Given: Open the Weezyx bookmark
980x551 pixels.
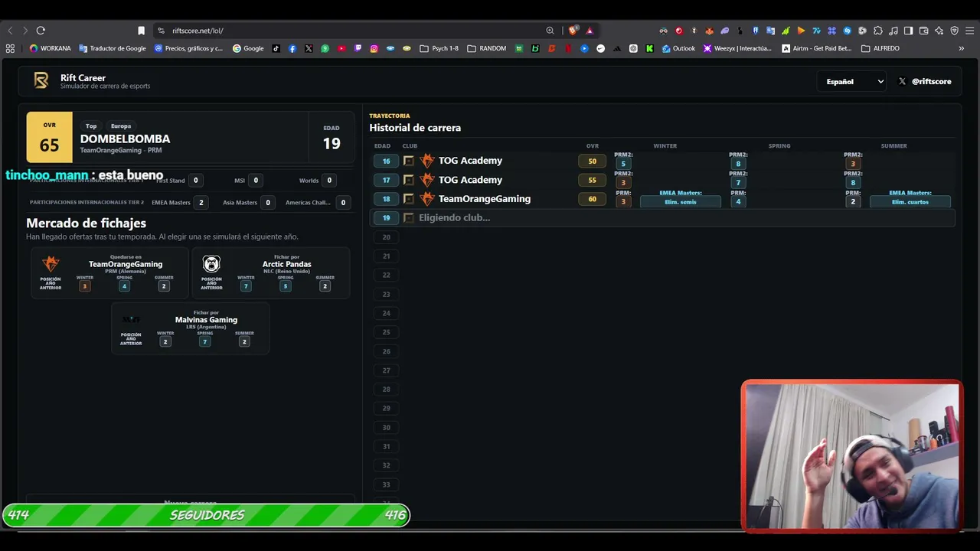Looking at the screenshot, I should pyautogui.click(x=737, y=48).
